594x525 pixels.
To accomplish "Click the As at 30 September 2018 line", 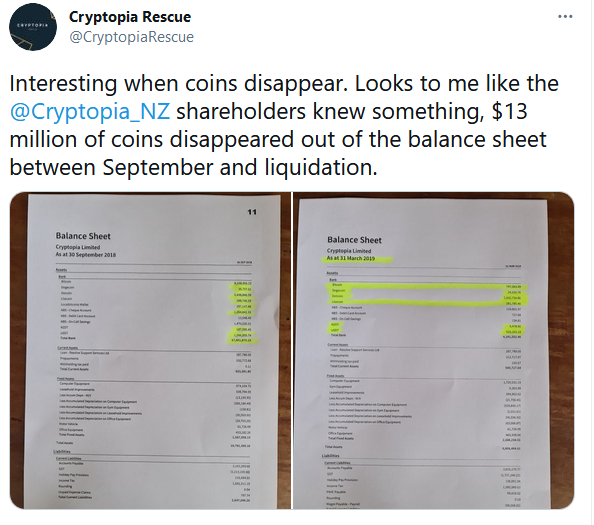I will tap(86, 255).
